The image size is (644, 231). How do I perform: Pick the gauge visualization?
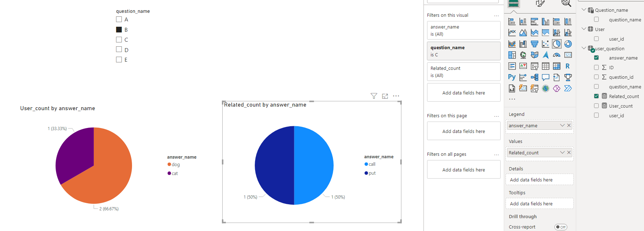[557, 55]
